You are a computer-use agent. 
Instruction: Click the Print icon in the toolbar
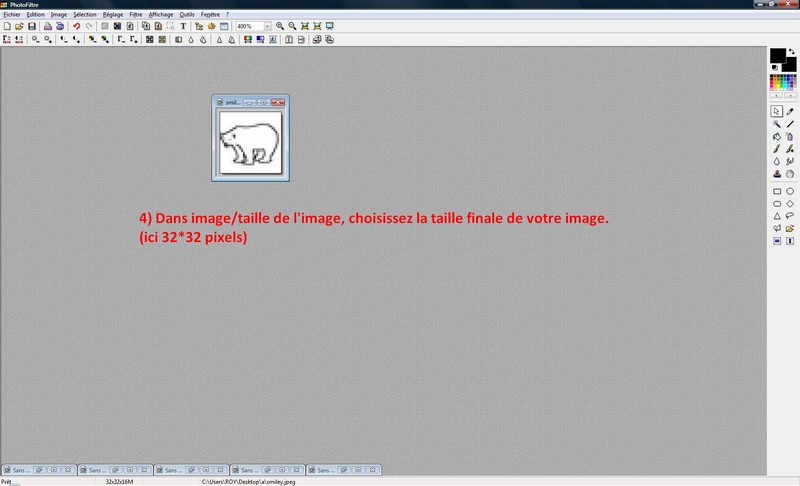(47, 26)
